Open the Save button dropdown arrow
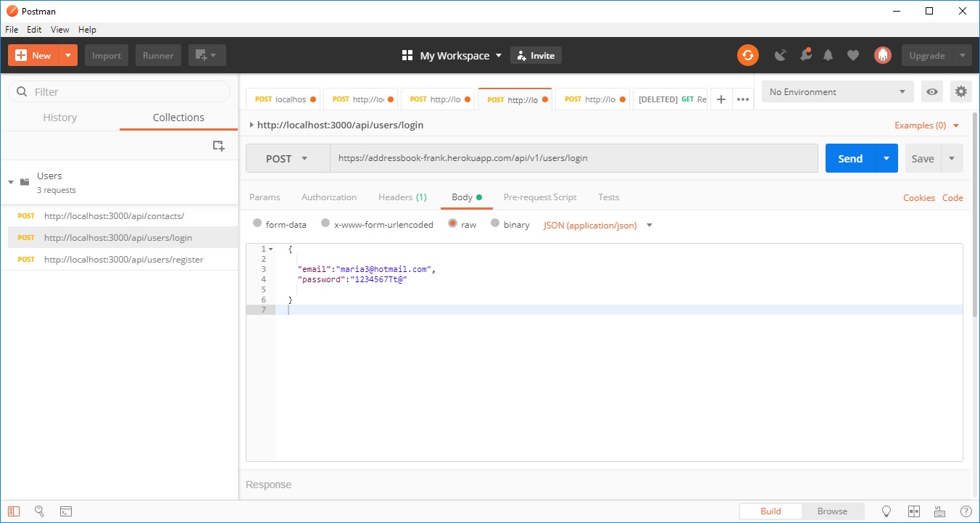Image resolution: width=980 pixels, height=523 pixels. (x=952, y=158)
